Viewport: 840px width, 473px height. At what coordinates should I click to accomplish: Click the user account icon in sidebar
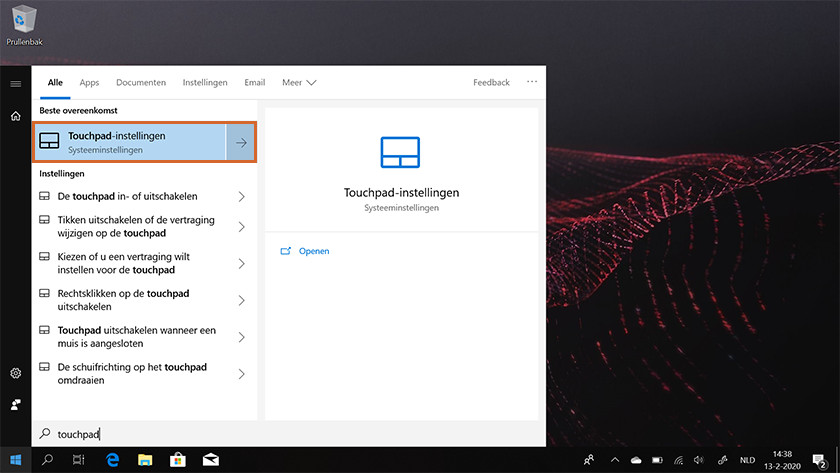(x=16, y=404)
